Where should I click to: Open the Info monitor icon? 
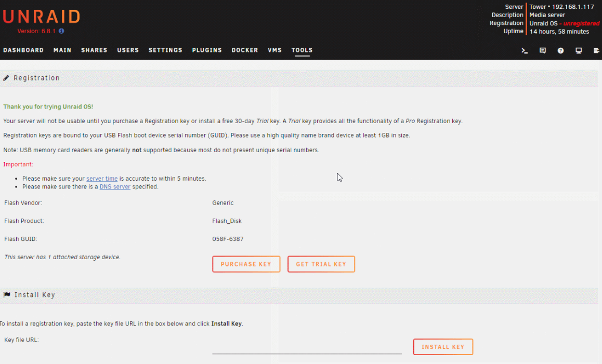pyautogui.click(x=578, y=51)
